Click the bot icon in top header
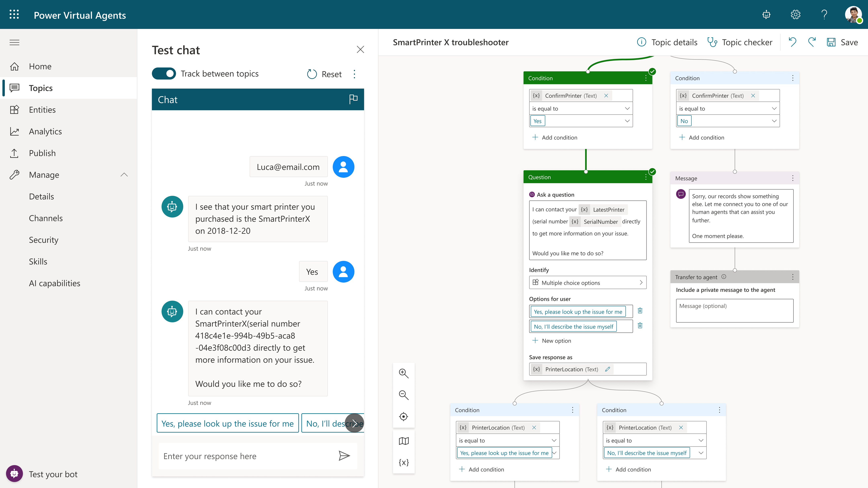The image size is (868, 488). 766,15
